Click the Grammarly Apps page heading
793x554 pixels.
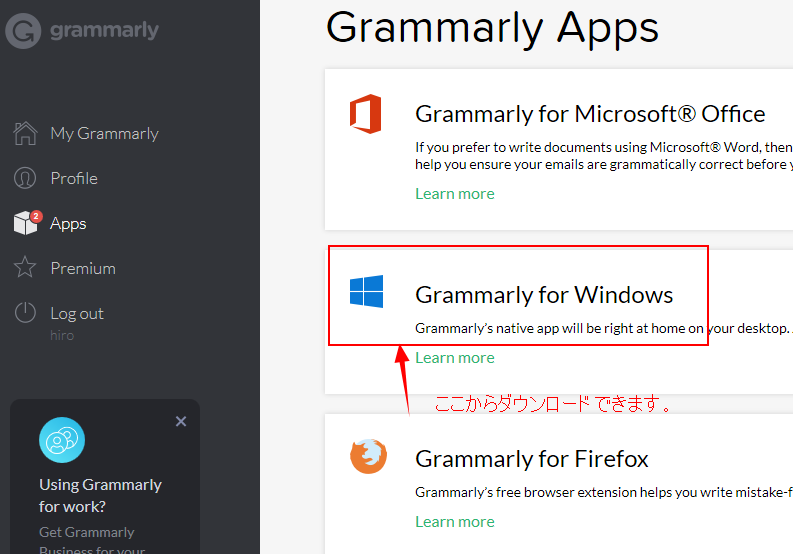[493, 29]
